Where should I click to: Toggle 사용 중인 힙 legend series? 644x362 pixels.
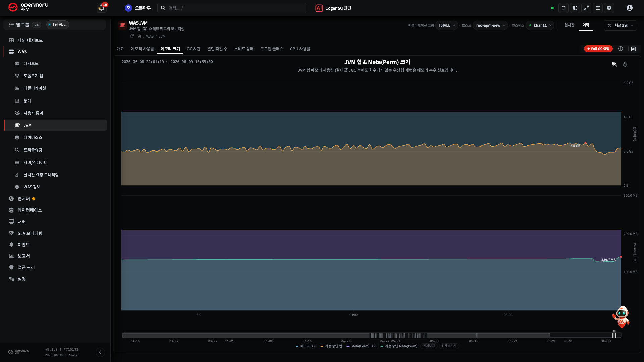pyautogui.click(x=331, y=346)
